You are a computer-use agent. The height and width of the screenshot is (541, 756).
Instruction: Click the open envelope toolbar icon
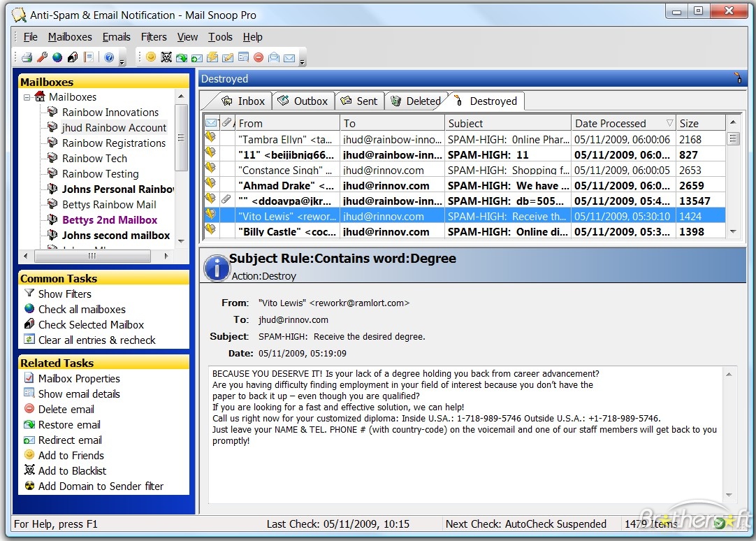pyautogui.click(x=274, y=57)
